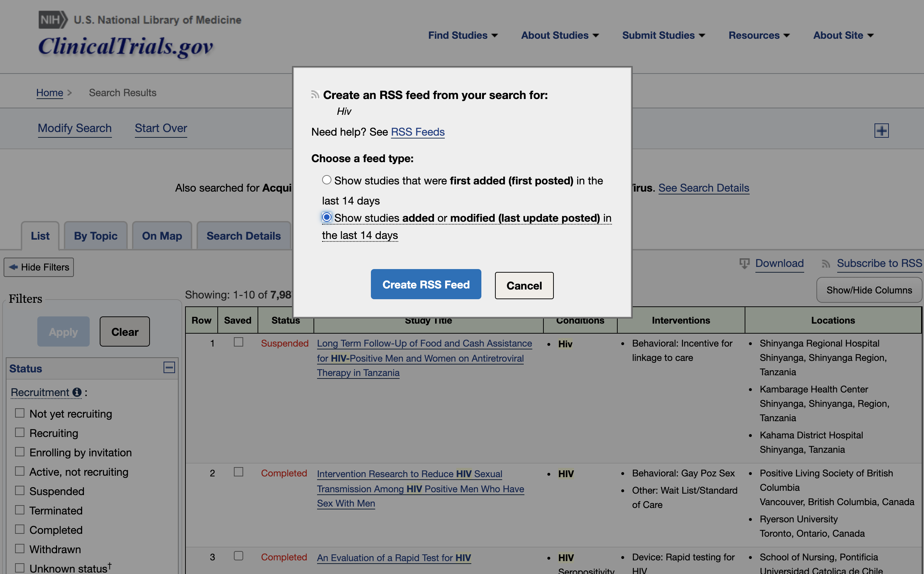The height and width of the screenshot is (574, 924).
Task: Click the Recruitment info icon
Action: tap(77, 392)
